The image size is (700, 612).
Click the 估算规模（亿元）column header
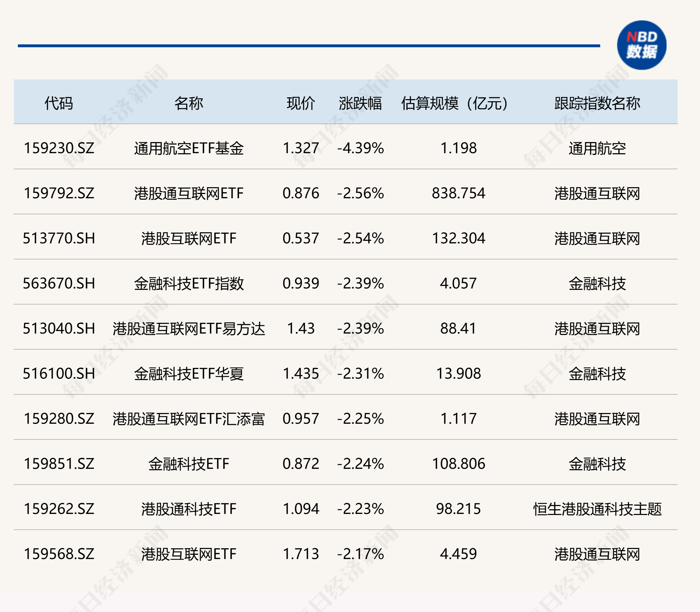pyautogui.click(x=454, y=103)
